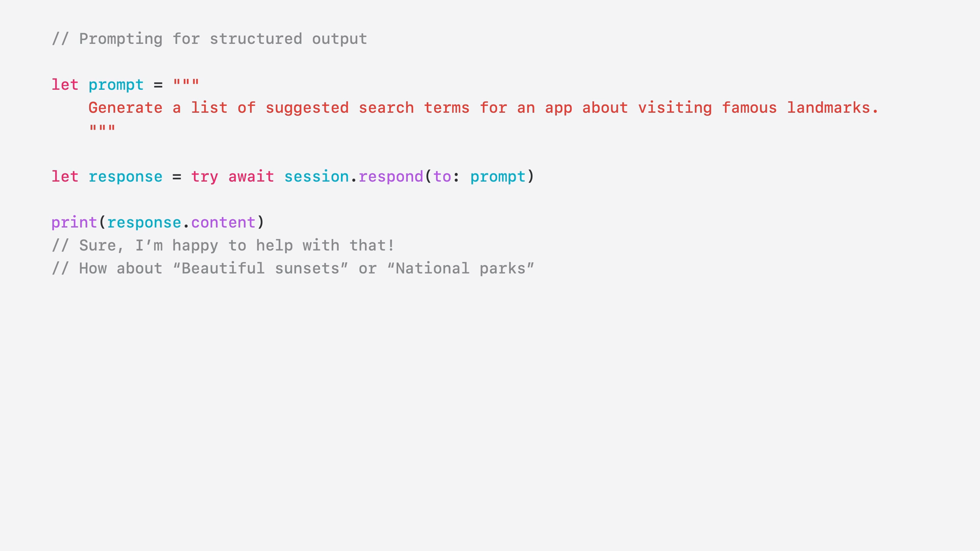This screenshot has width=980, height=551.
Task: Click the "prompt" argument inside respond call
Action: tap(498, 177)
